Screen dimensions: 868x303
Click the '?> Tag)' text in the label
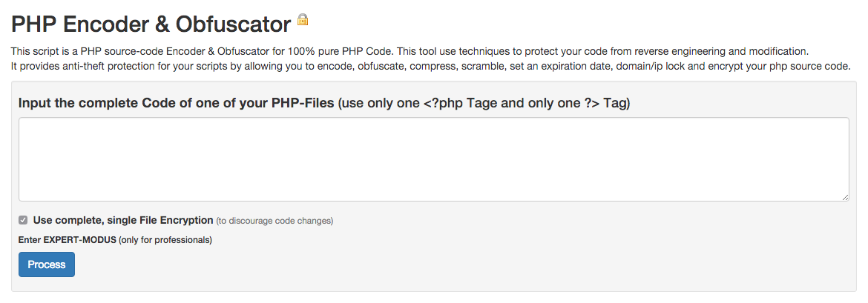(x=608, y=104)
